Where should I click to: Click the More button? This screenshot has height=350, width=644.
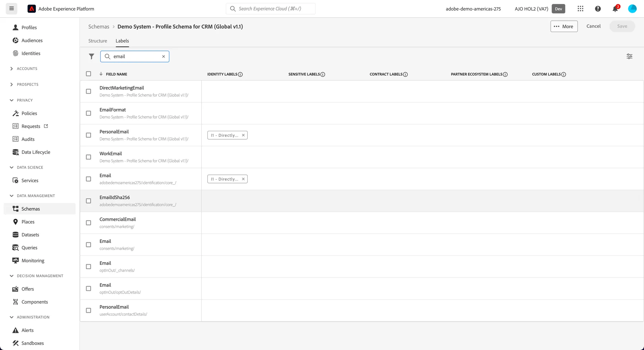[564, 26]
